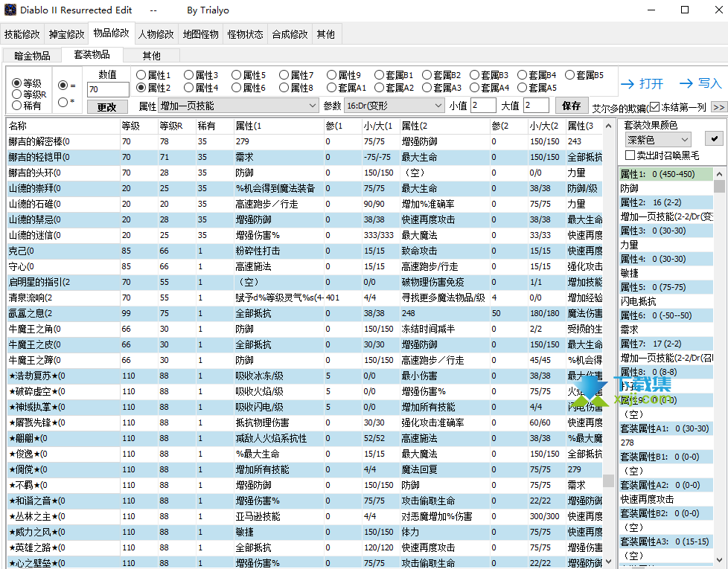Switch to the 人物修改 tab
The width and height of the screenshot is (728, 569).
click(156, 34)
